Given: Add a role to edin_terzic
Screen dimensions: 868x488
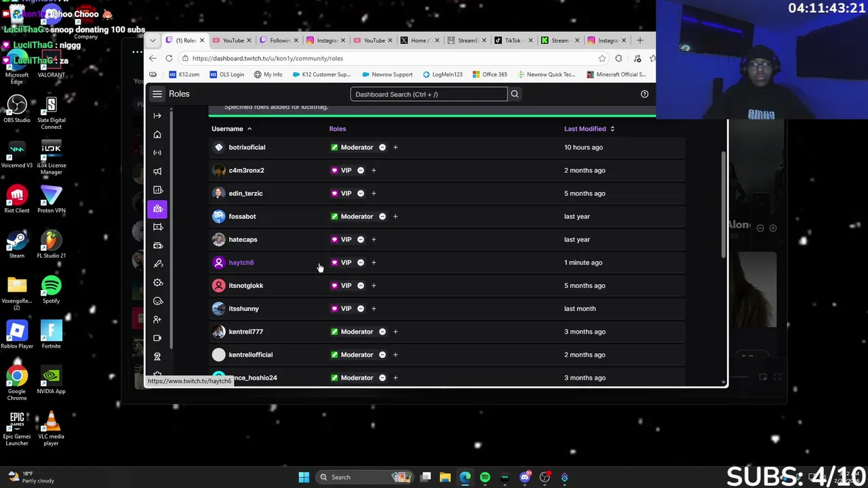Looking at the screenshot, I should coord(374,193).
